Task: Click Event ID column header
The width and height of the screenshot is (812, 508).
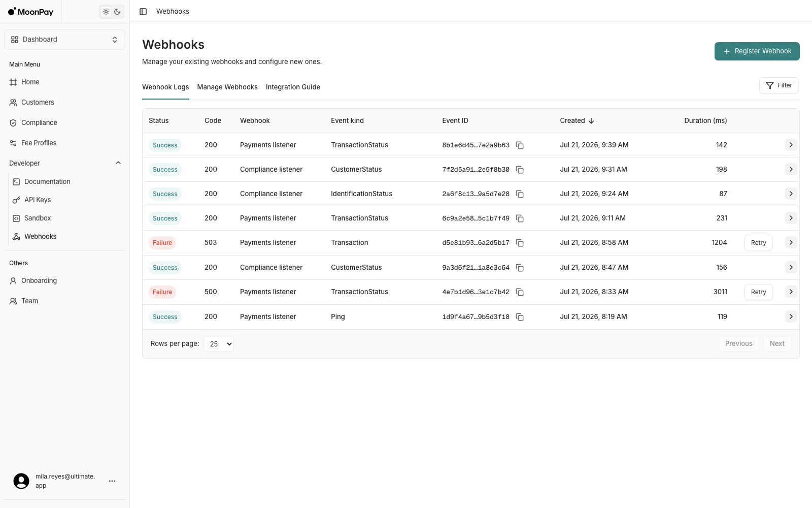Action: [x=455, y=121]
